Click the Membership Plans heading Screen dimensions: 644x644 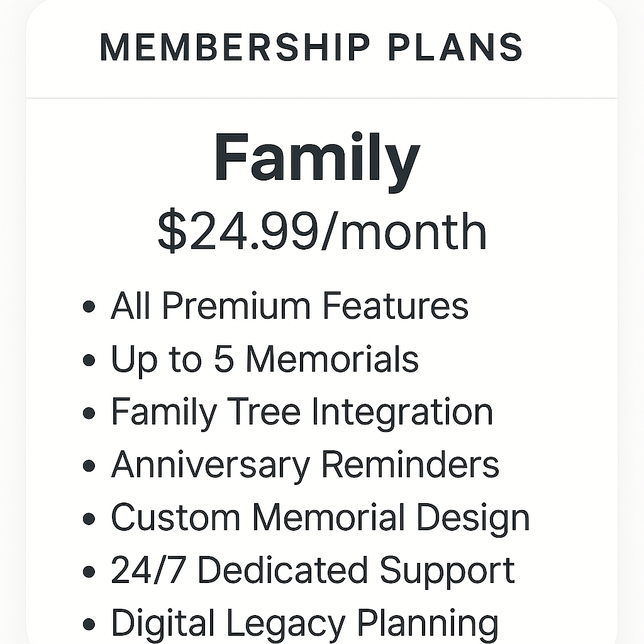tap(311, 48)
